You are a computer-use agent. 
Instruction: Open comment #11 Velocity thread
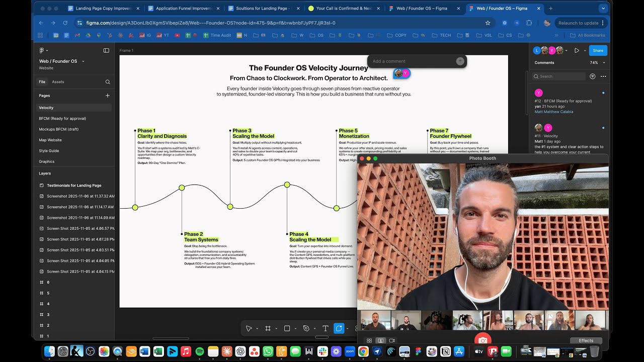(x=570, y=139)
